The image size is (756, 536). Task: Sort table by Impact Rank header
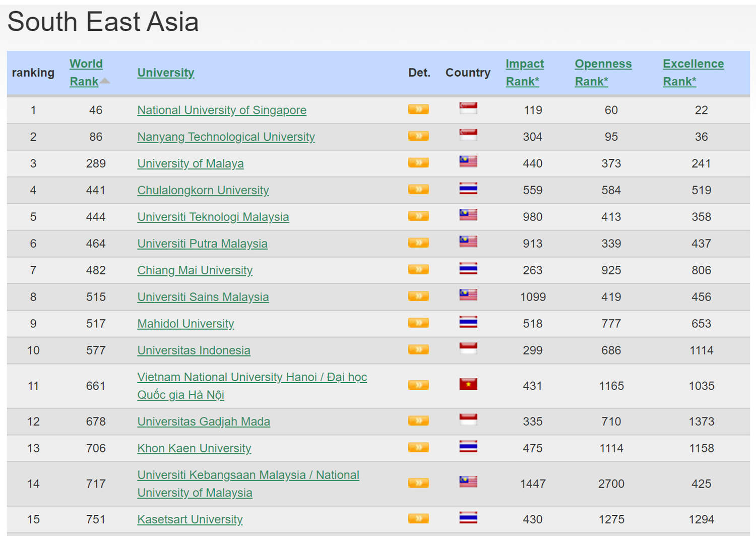click(525, 73)
